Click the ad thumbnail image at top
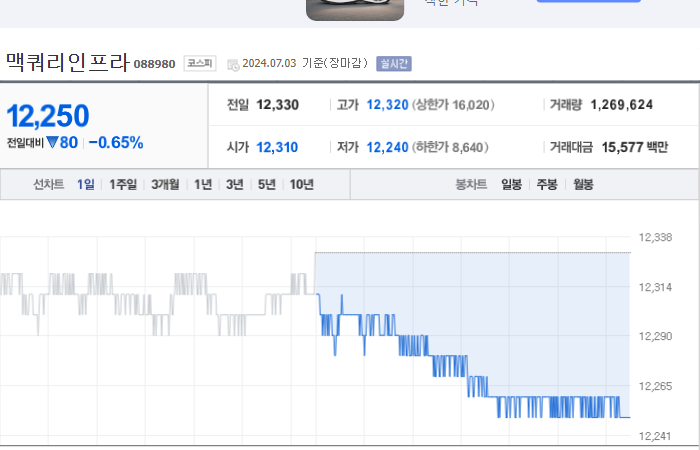This screenshot has width=700, height=450. tap(355, 9)
